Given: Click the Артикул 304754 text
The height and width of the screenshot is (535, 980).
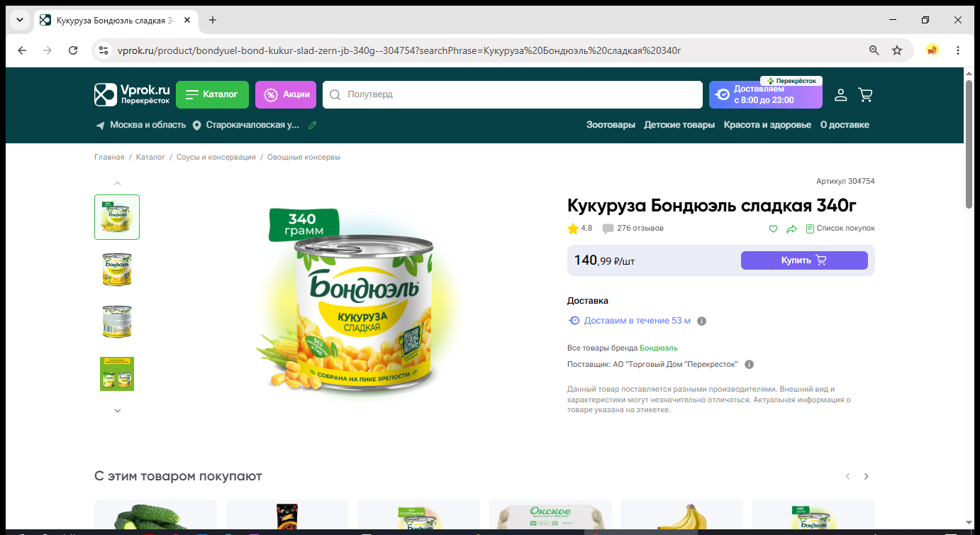Looking at the screenshot, I should coord(845,182).
